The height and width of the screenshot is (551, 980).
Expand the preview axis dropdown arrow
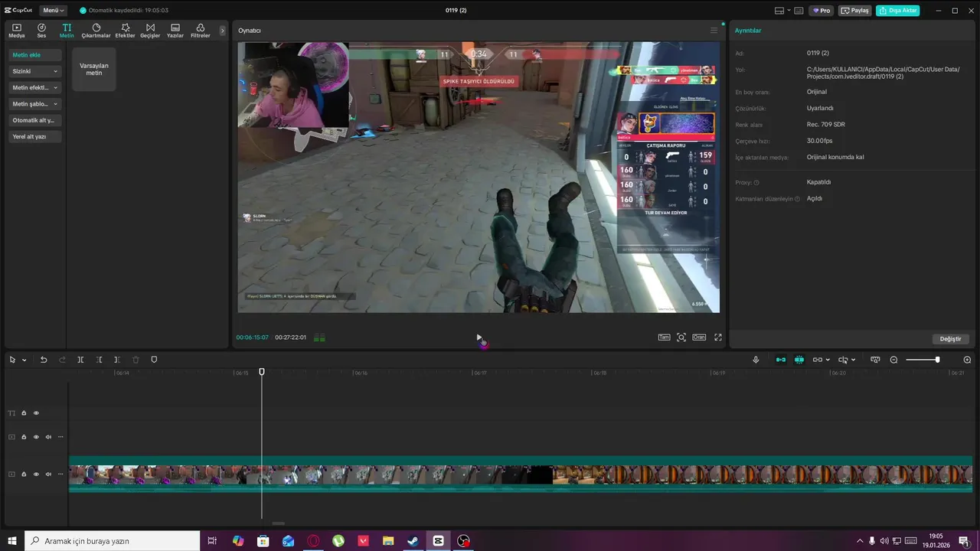point(854,360)
